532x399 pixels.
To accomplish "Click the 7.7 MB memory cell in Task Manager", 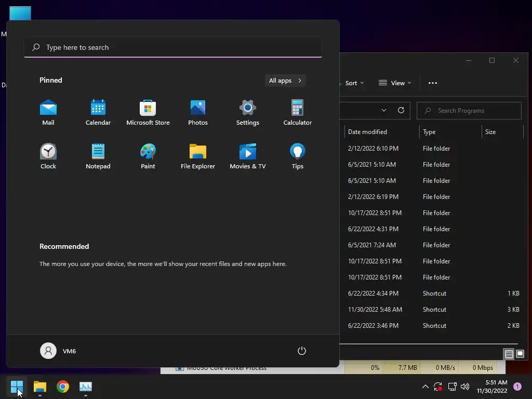I will pos(401,367).
